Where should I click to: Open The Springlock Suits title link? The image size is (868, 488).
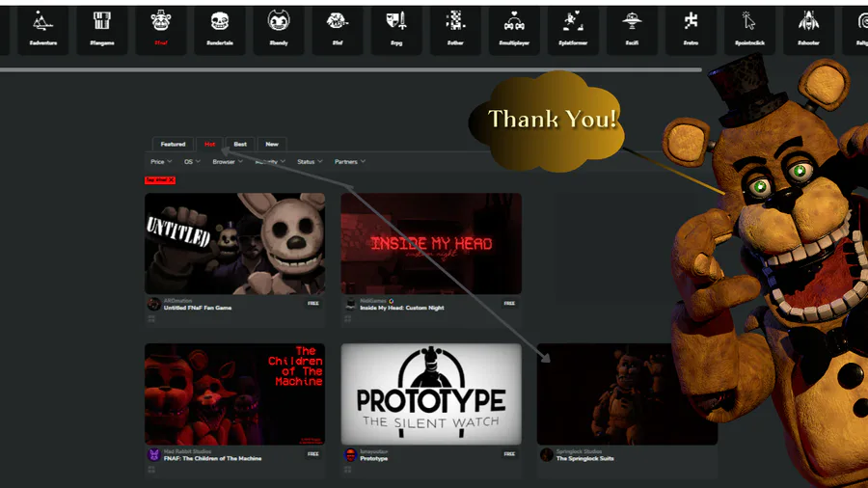(x=585, y=458)
